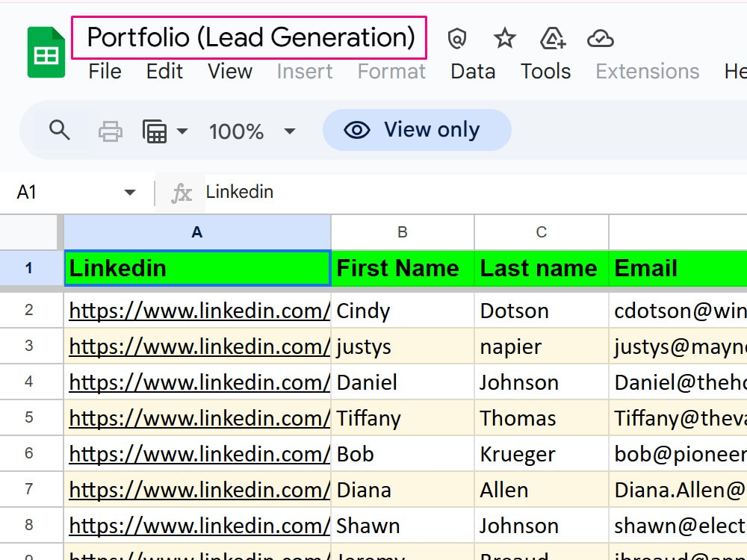Open the Edit menu
This screenshot has width=747, height=560.
164,72
